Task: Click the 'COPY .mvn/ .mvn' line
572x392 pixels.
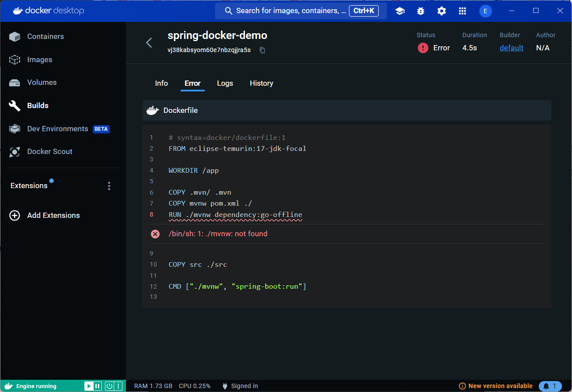Action: pos(200,192)
